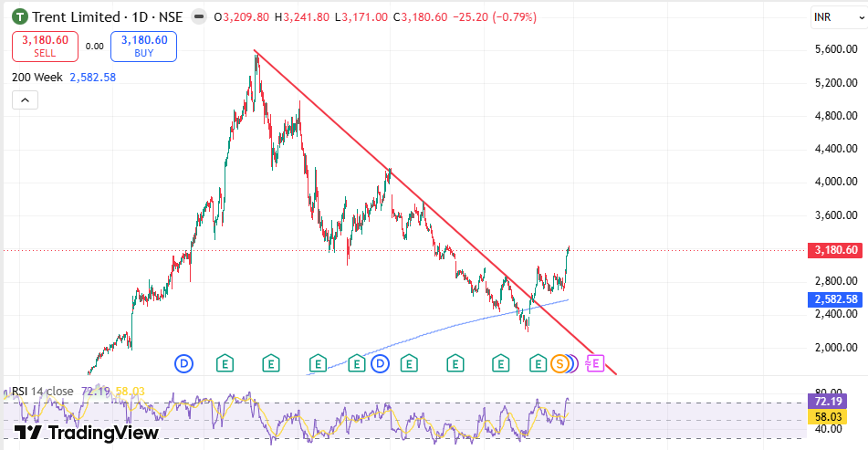Click the orange S split event marker

point(559,363)
